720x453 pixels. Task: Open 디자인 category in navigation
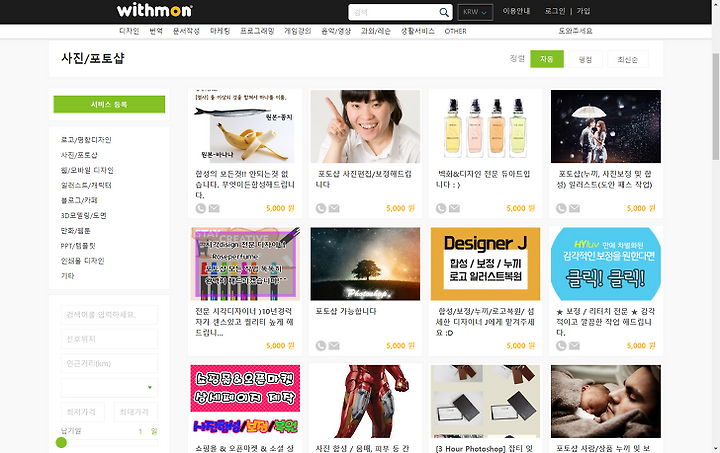[129, 31]
